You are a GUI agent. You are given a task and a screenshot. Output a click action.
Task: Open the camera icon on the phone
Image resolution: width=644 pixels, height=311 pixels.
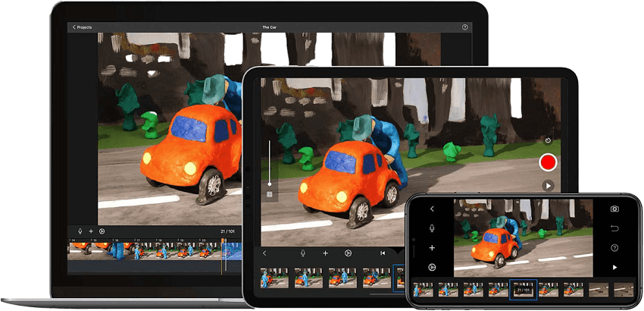(x=614, y=209)
